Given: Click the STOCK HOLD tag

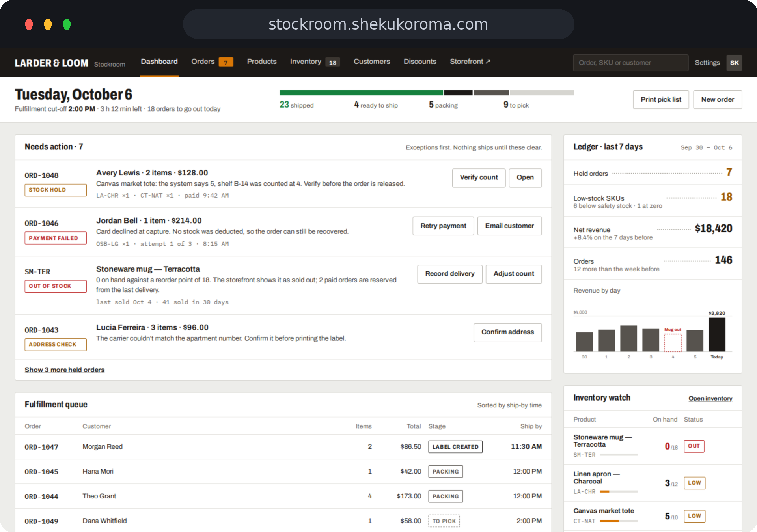Looking at the screenshot, I should [56, 190].
